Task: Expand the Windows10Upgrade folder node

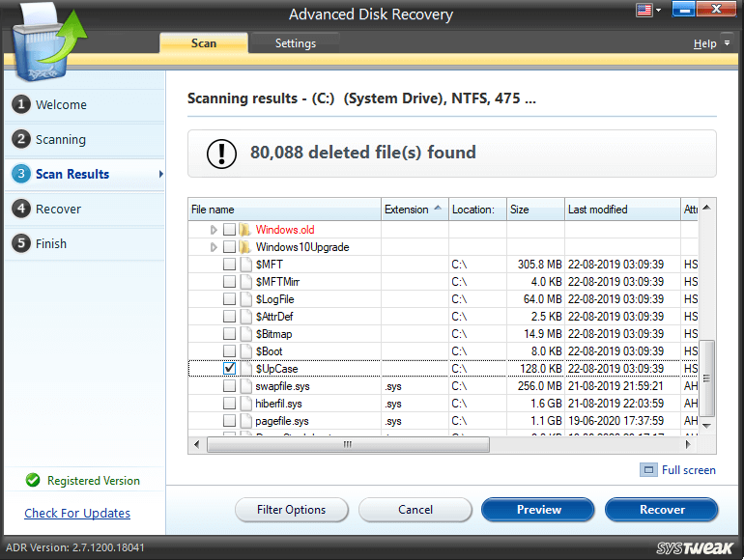Action: (x=214, y=247)
